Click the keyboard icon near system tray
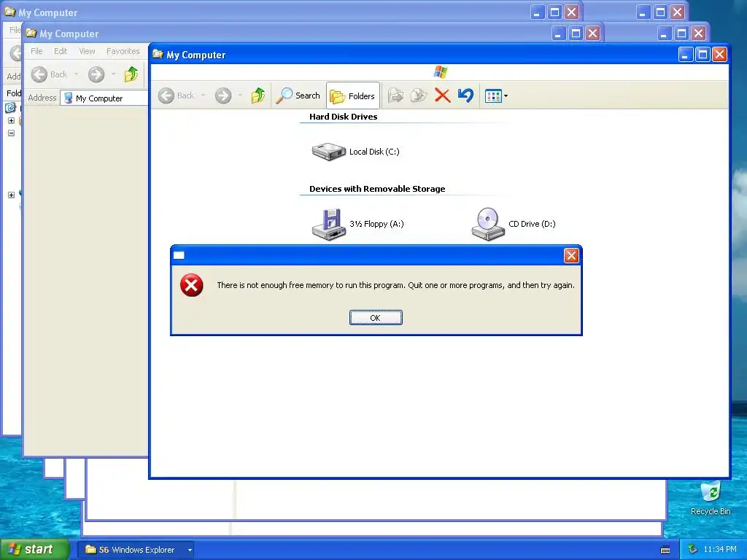 pos(665,550)
